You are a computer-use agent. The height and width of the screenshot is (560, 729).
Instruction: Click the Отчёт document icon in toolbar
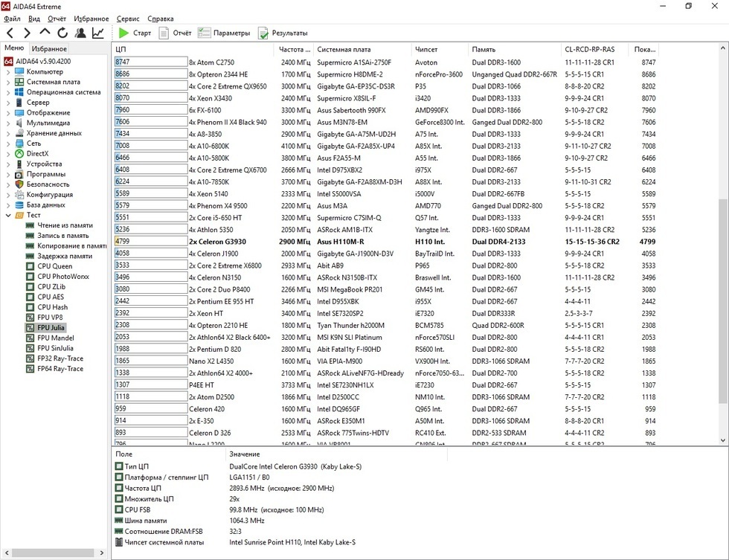(164, 33)
